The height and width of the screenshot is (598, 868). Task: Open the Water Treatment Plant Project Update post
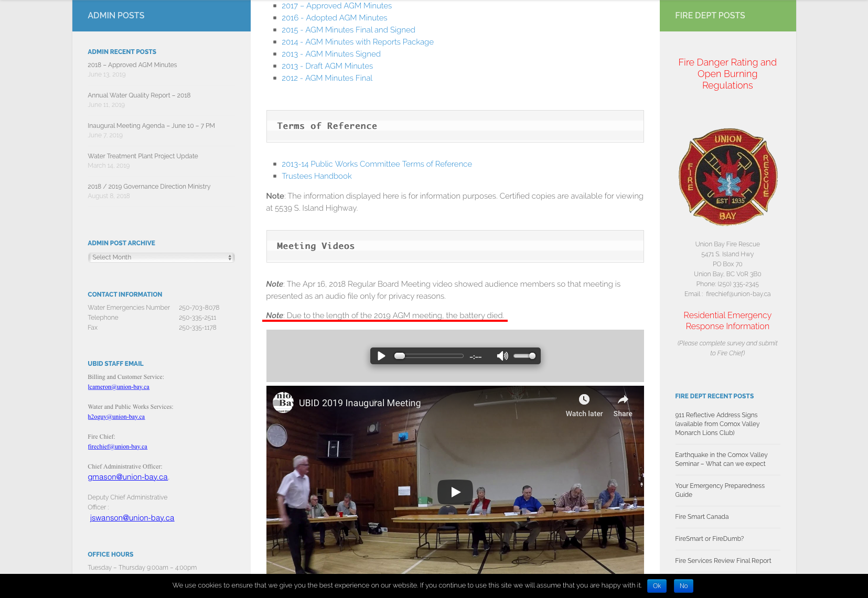(x=143, y=156)
